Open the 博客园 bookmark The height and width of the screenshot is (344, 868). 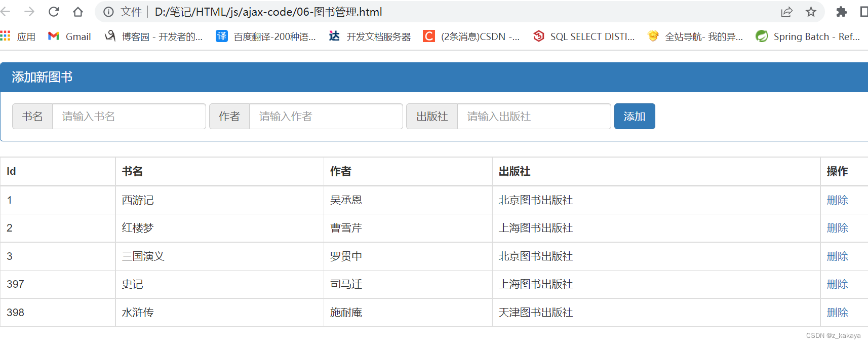point(153,36)
